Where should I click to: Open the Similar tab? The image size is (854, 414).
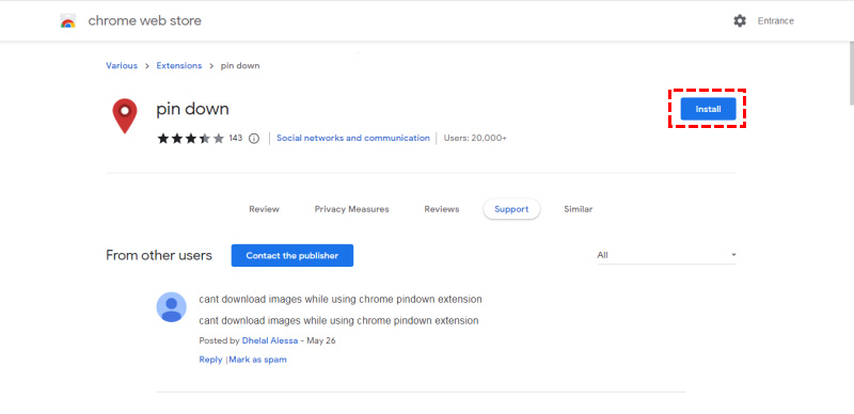[x=577, y=209]
